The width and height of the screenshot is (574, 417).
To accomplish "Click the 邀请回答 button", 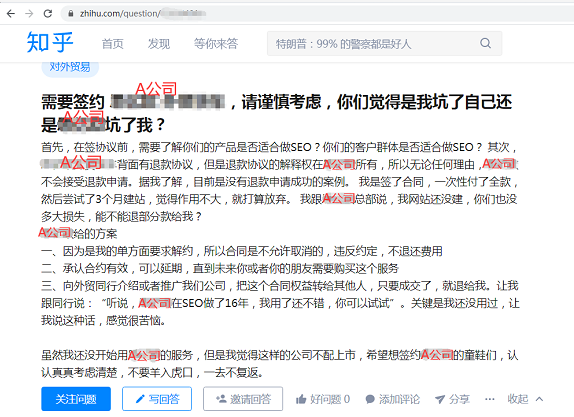I will pos(243,399).
